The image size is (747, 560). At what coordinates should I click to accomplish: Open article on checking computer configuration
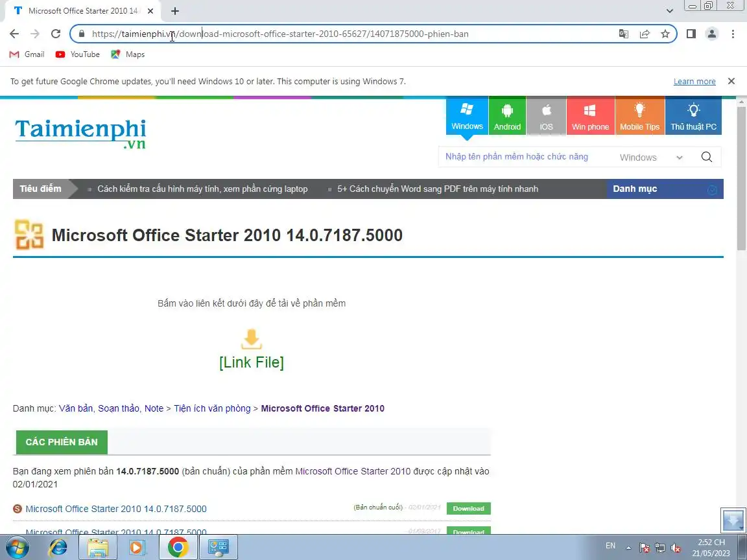coord(202,189)
